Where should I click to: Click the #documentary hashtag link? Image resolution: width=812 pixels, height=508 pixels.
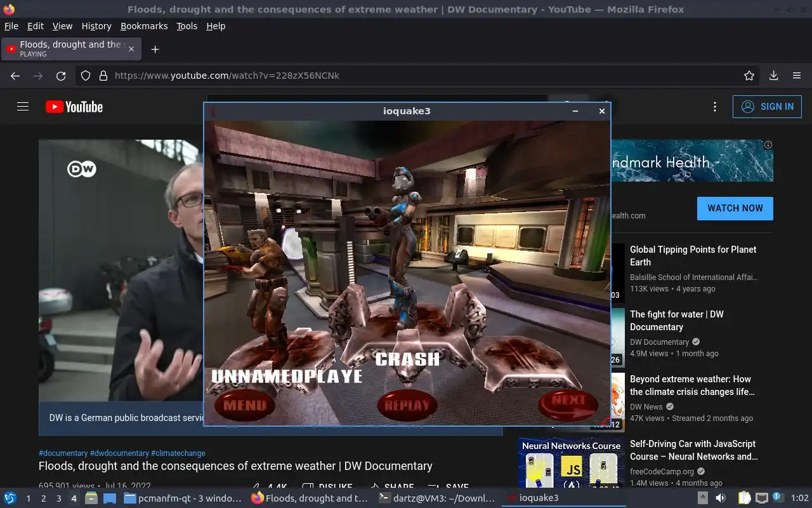click(63, 453)
